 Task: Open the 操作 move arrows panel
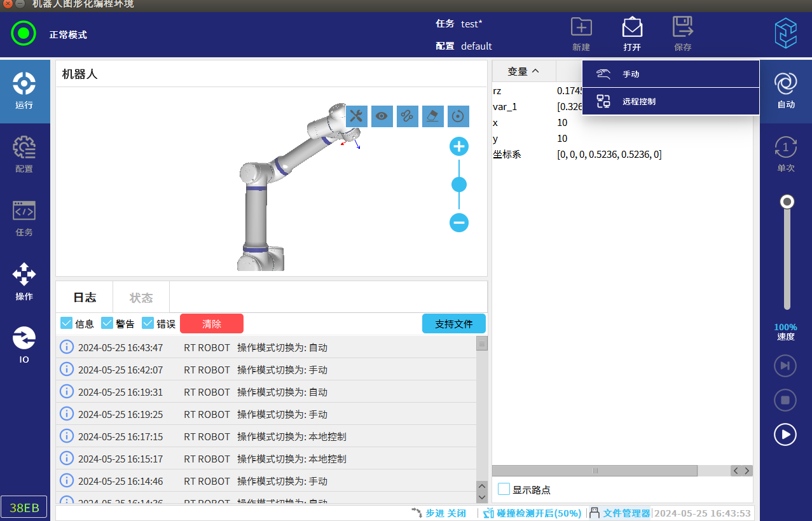(x=24, y=282)
